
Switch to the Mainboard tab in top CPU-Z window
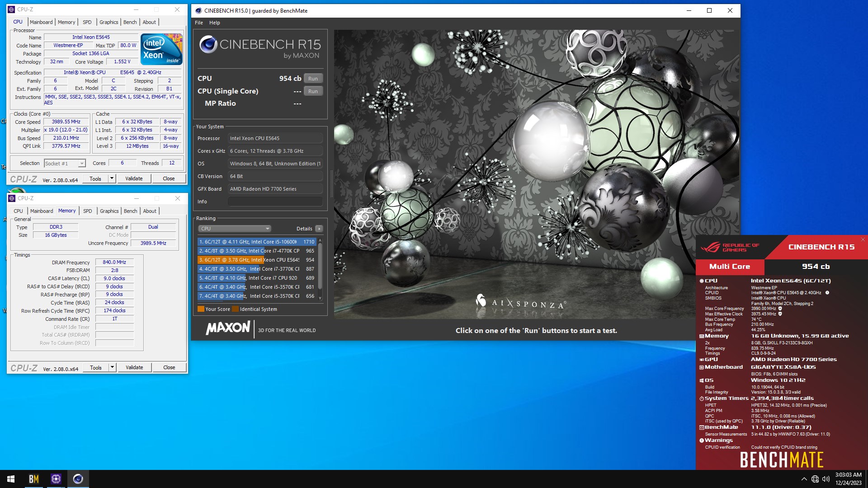click(41, 22)
